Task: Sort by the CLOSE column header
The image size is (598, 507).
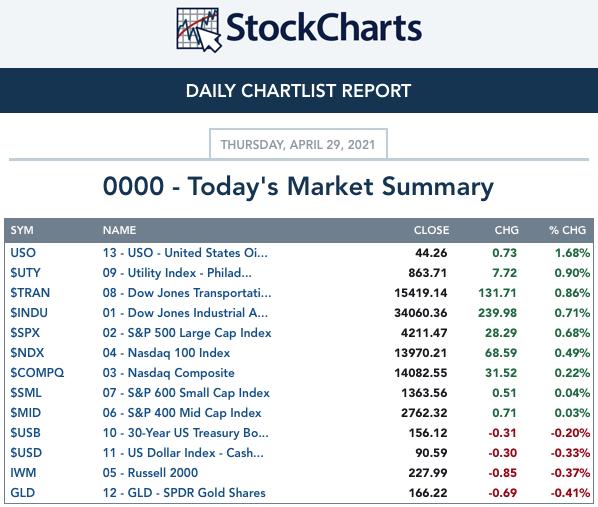Action: [x=431, y=230]
